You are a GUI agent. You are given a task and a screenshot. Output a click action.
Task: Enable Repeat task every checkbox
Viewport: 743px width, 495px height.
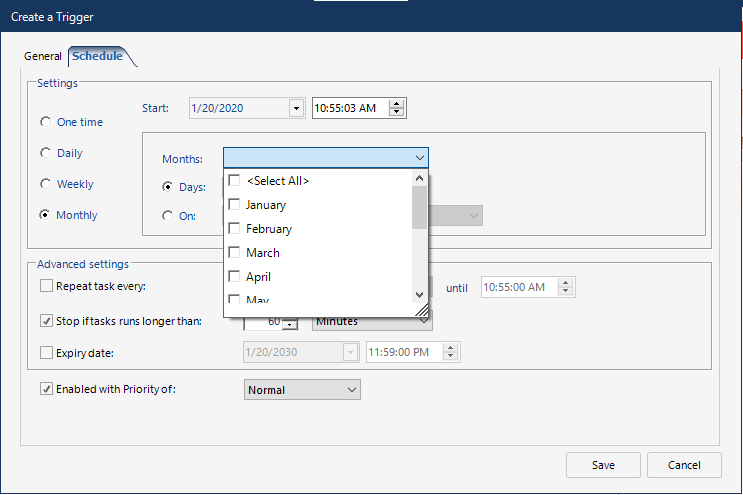(x=47, y=286)
